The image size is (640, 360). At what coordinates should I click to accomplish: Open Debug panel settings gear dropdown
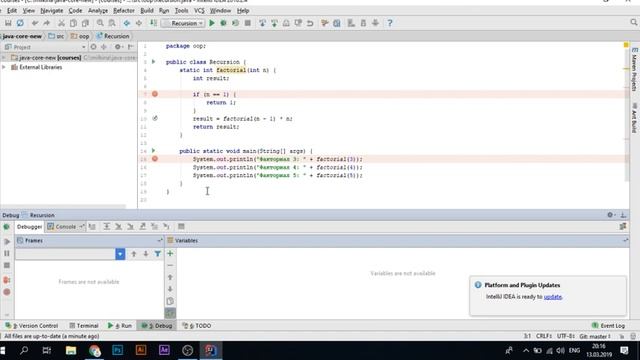coord(611,215)
